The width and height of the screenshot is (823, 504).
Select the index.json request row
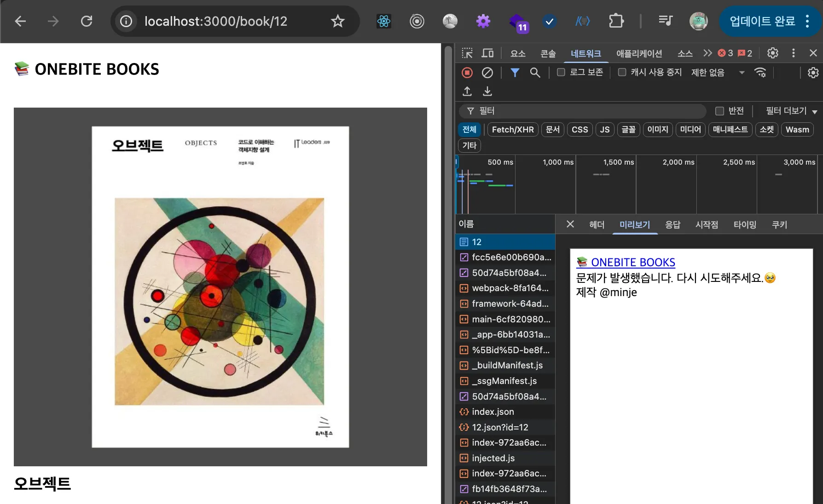(x=505, y=412)
